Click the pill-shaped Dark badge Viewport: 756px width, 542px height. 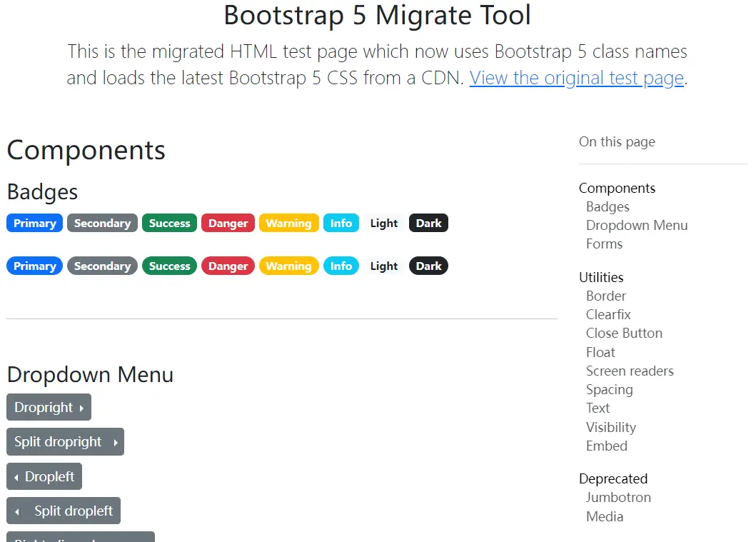[428, 266]
